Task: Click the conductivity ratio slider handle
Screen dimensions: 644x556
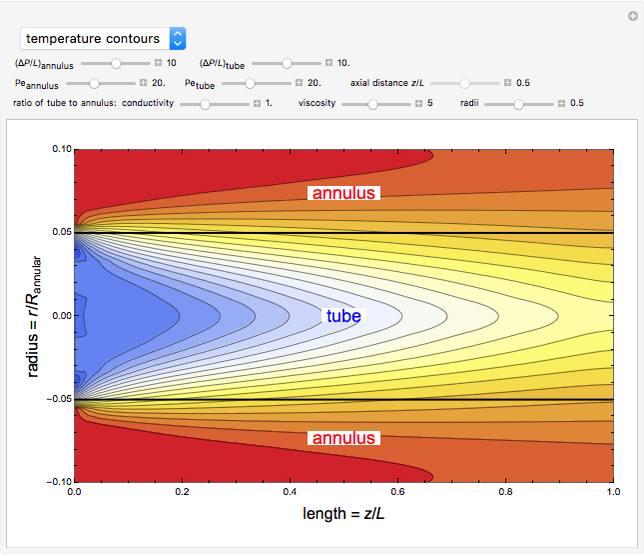Action: (205, 103)
